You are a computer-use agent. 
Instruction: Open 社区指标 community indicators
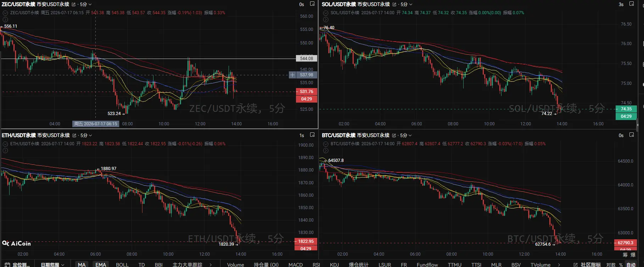click(x=587, y=265)
